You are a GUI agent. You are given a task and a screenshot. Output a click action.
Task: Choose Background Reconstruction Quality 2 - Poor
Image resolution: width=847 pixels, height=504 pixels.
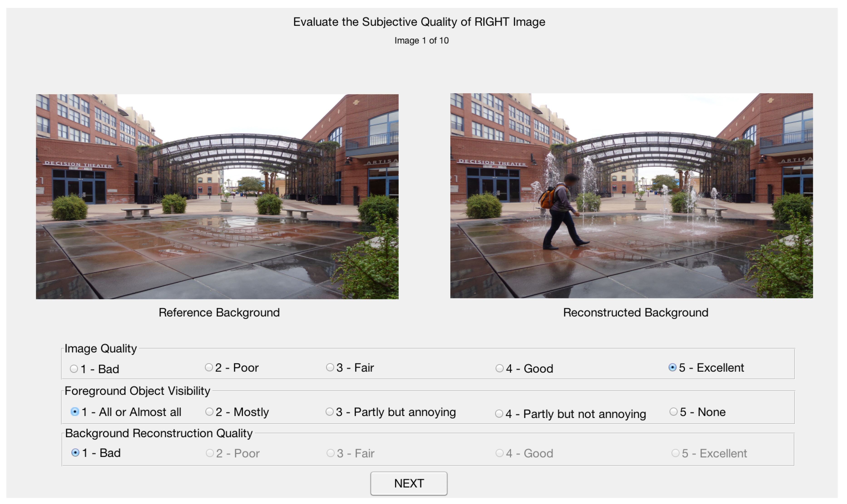(x=210, y=453)
